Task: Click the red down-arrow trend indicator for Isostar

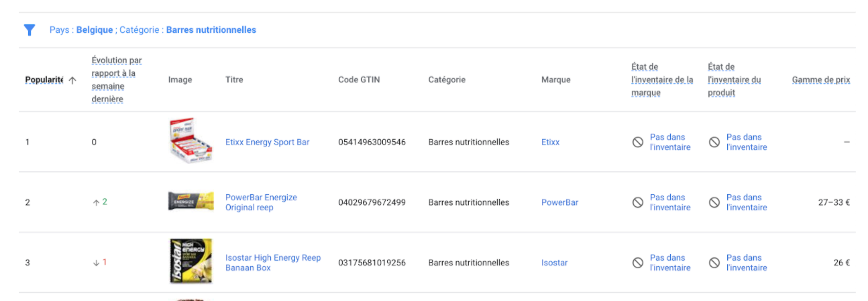Action: (x=97, y=263)
